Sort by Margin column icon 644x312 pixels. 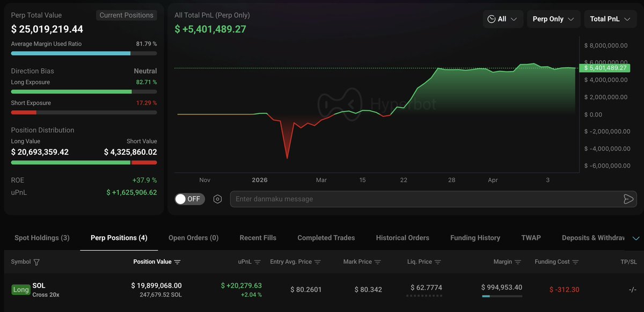(x=518, y=262)
